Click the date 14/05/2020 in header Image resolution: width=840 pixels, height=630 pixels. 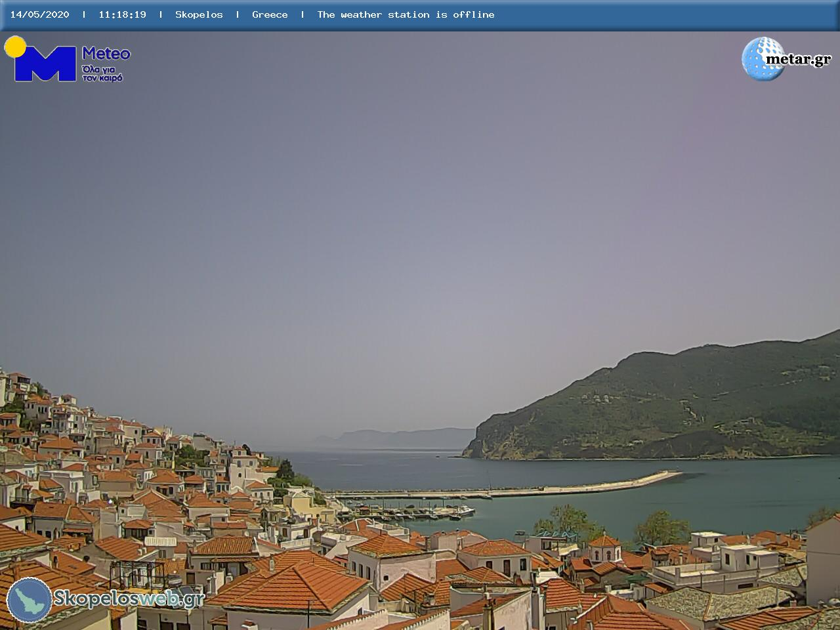coord(39,14)
